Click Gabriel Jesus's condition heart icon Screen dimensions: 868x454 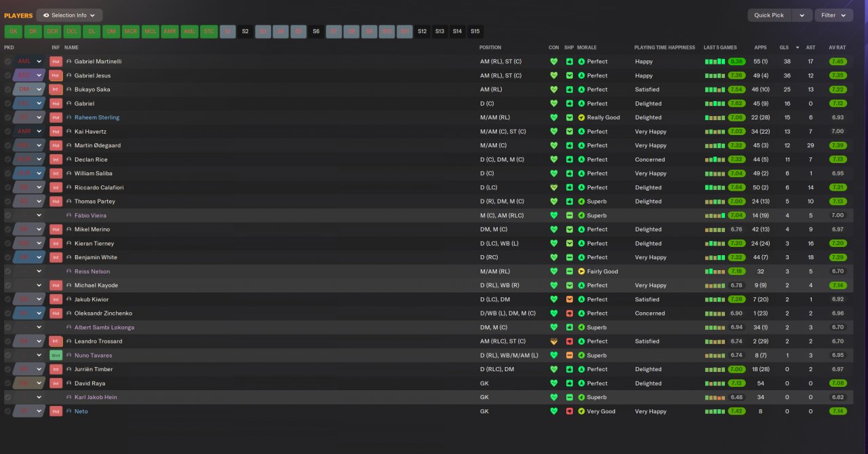coord(553,75)
